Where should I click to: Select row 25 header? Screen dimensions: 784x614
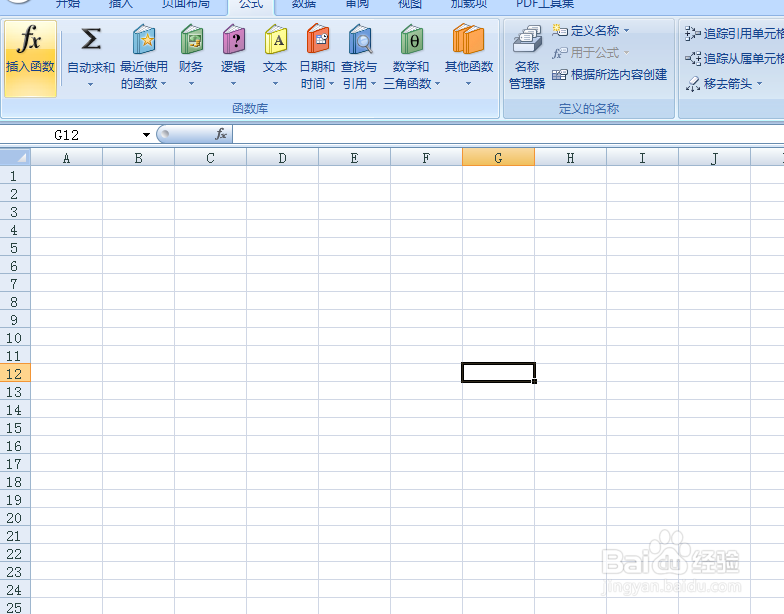point(15,606)
